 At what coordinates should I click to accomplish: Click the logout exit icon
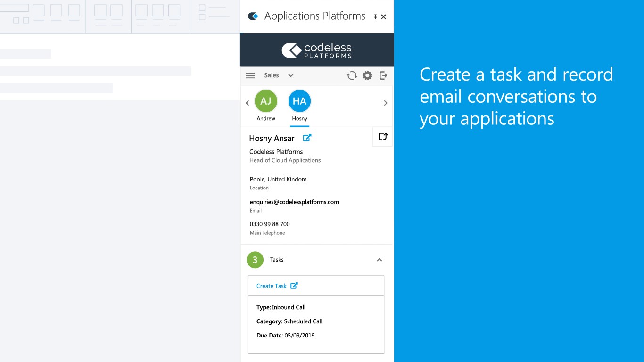pyautogui.click(x=383, y=75)
